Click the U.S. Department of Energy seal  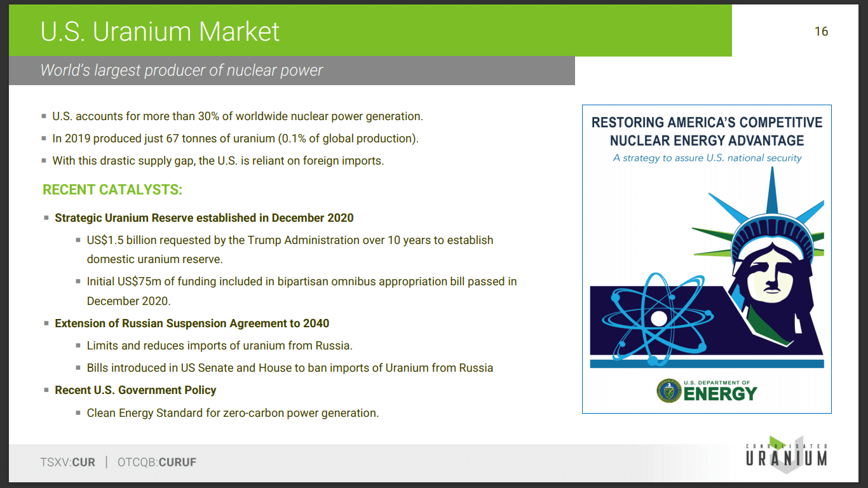pyautogui.click(x=669, y=390)
